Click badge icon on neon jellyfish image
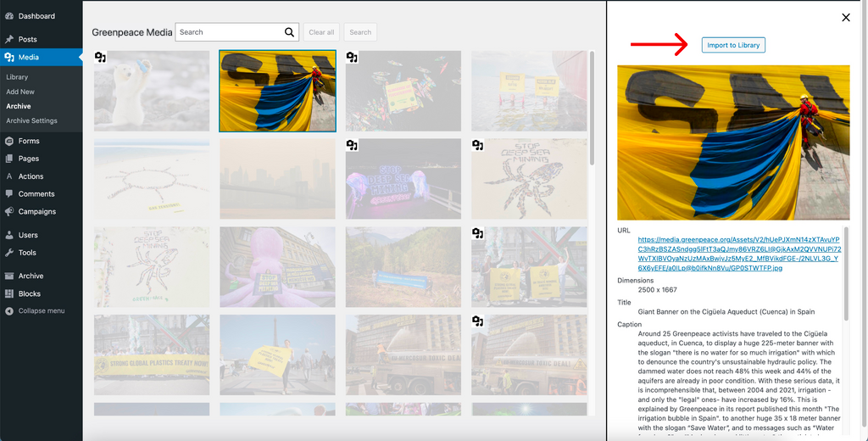868x441 pixels. click(x=352, y=145)
